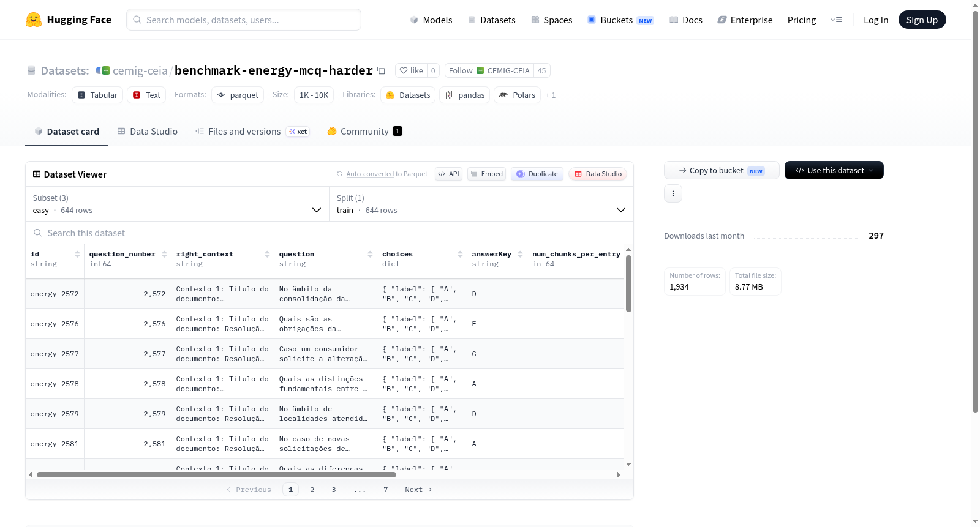This screenshot has height=527, width=980.
Task: Focus the main site search field
Action: (244, 20)
